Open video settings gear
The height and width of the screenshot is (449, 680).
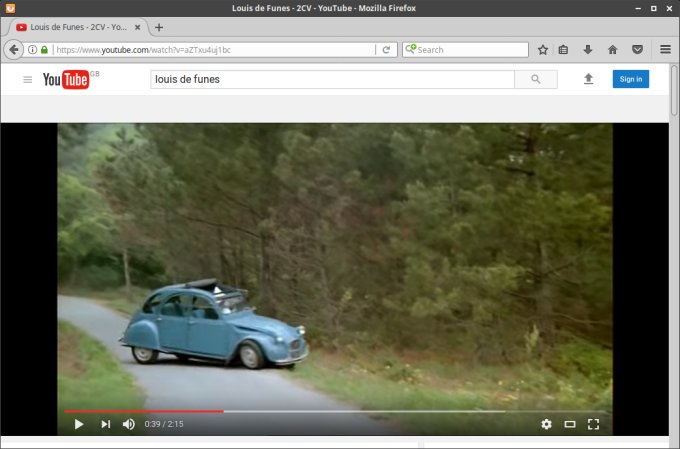[546, 424]
